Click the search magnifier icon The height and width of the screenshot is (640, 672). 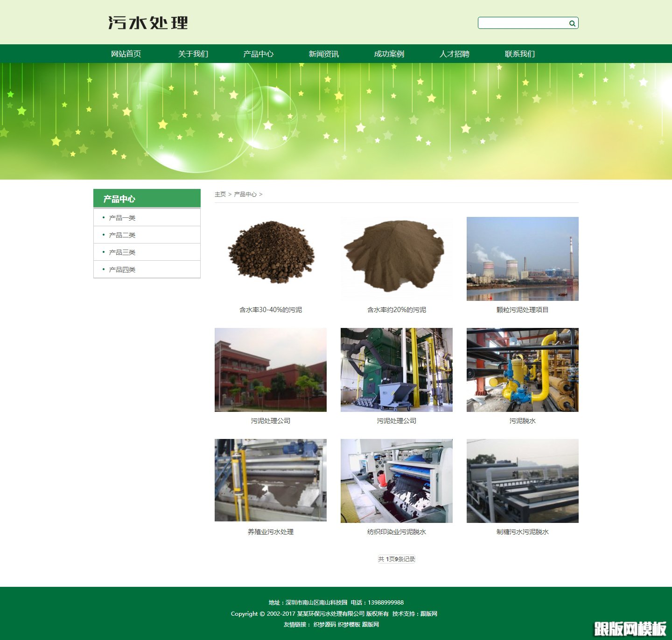[x=572, y=23]
